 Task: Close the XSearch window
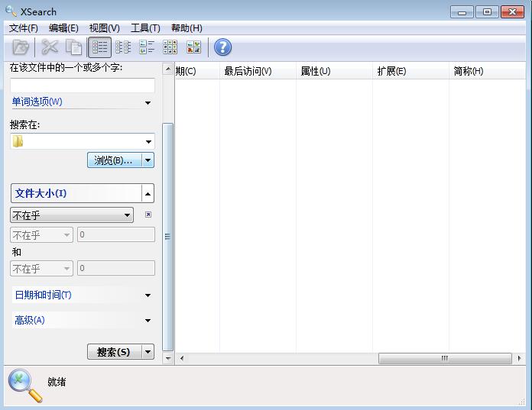pyautogui.click(x=512, y=12)
